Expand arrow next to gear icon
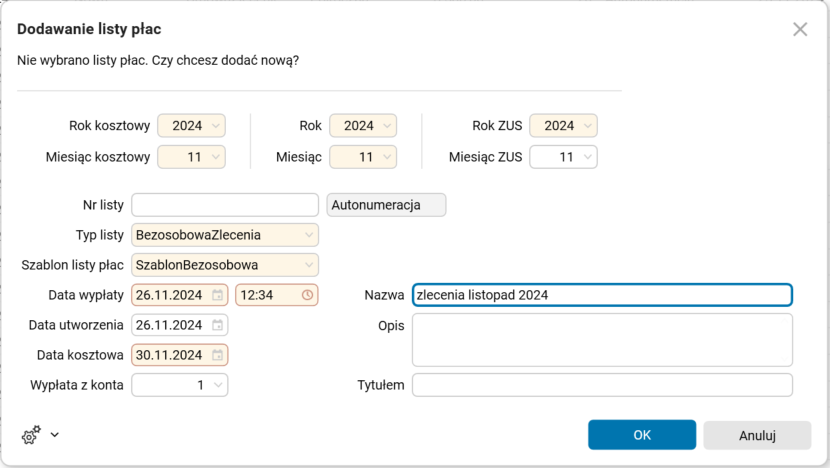 tap(54, 435)
